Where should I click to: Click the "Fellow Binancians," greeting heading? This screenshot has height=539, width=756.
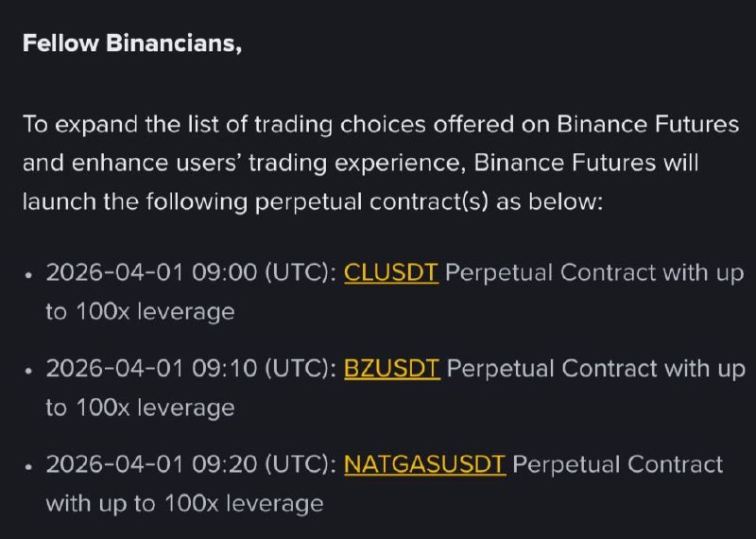pos(132,44)
